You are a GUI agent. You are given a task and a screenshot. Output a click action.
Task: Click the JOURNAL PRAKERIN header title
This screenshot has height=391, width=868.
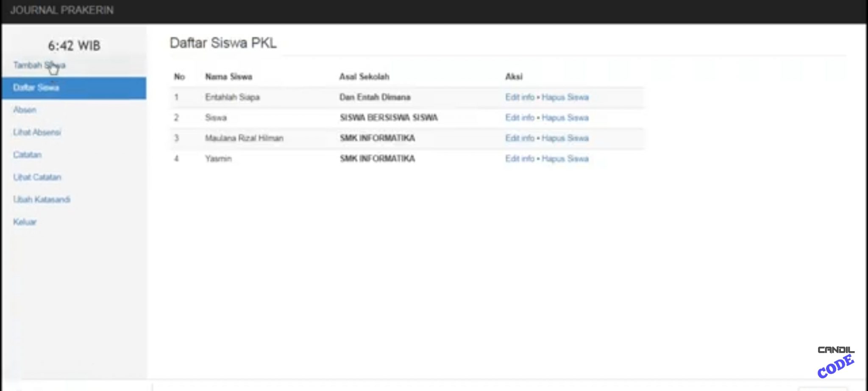click(x=62, y=11)
